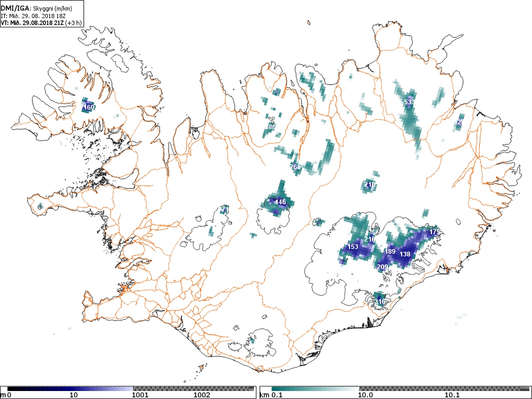The height and width of the screenshot is (399, 532).
Task: Click the legend label '1001'
Action: [x=140, y=395]
